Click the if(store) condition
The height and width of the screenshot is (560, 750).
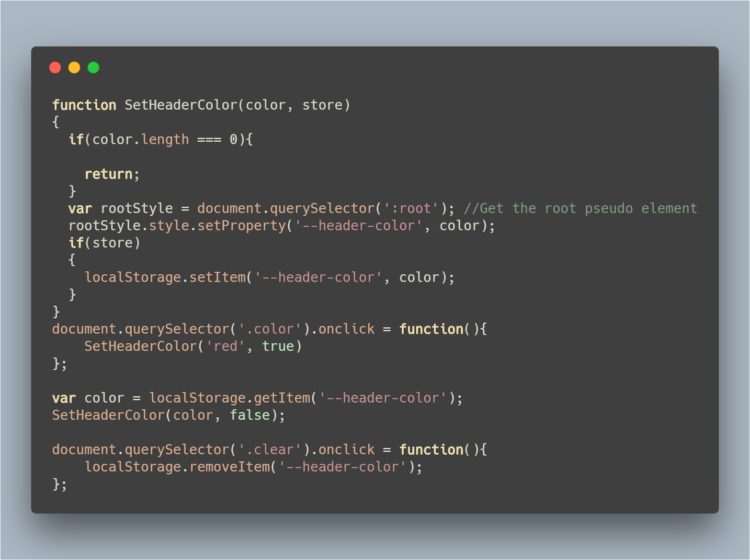click(x=104, y=243)
